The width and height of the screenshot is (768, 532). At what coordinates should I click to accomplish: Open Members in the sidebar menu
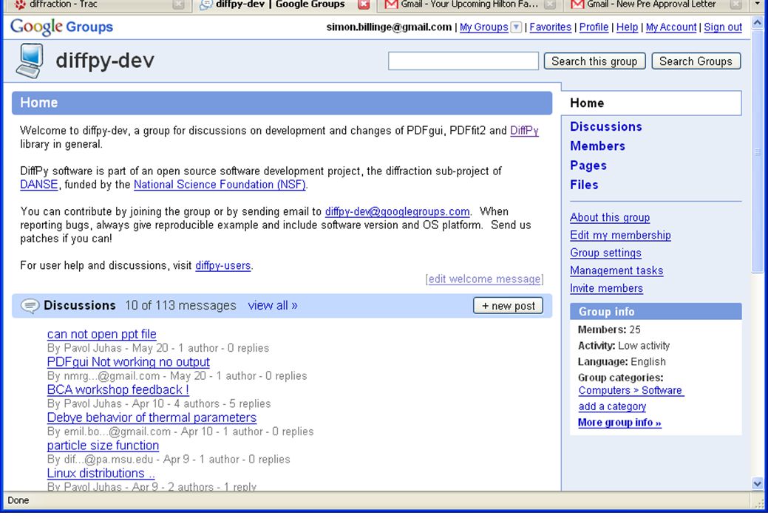[597, 146]
